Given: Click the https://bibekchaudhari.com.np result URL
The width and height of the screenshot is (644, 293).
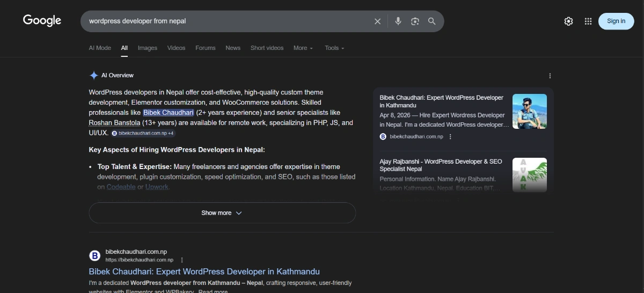Looking at the screenshot, I should 140,260.
